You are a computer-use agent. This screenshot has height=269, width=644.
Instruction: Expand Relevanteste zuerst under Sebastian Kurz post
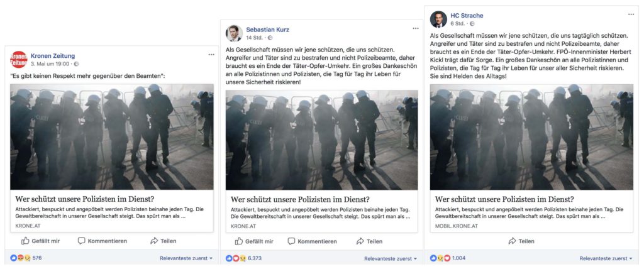tap(390, 258)
